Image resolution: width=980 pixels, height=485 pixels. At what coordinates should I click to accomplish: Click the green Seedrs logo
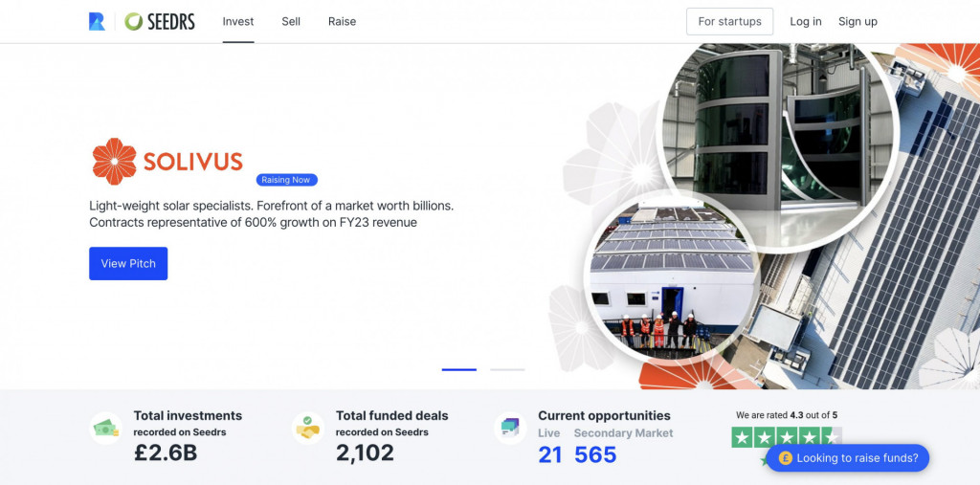(x=160, y=21)
